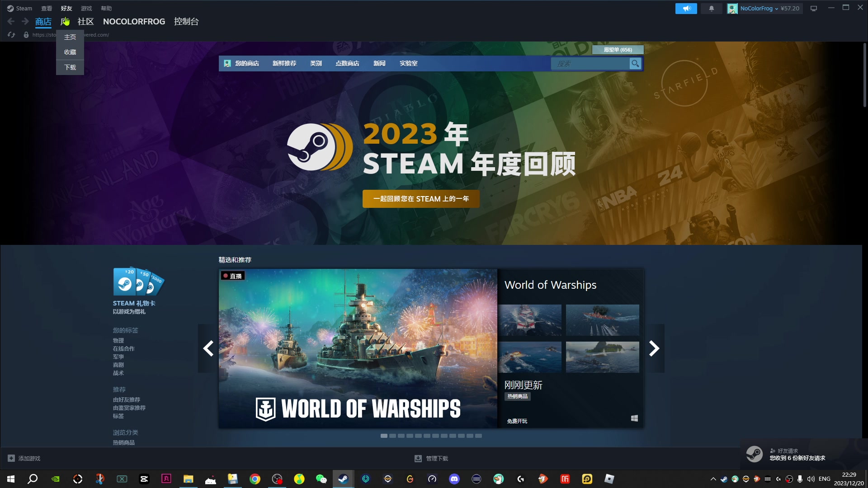Open the 由鉴赏家推荐 link
This screenshot has height=488, width=868.
click(129, 408)
